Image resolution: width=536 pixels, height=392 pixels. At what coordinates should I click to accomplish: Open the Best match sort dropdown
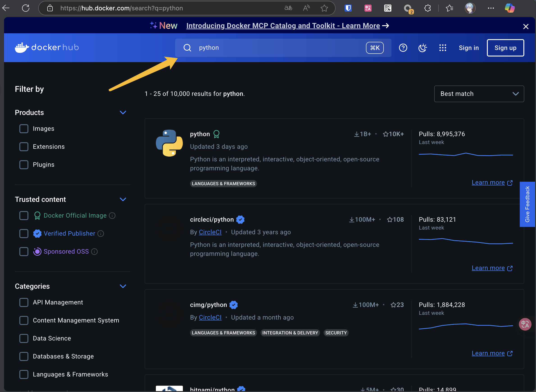(x=479, y=94)
